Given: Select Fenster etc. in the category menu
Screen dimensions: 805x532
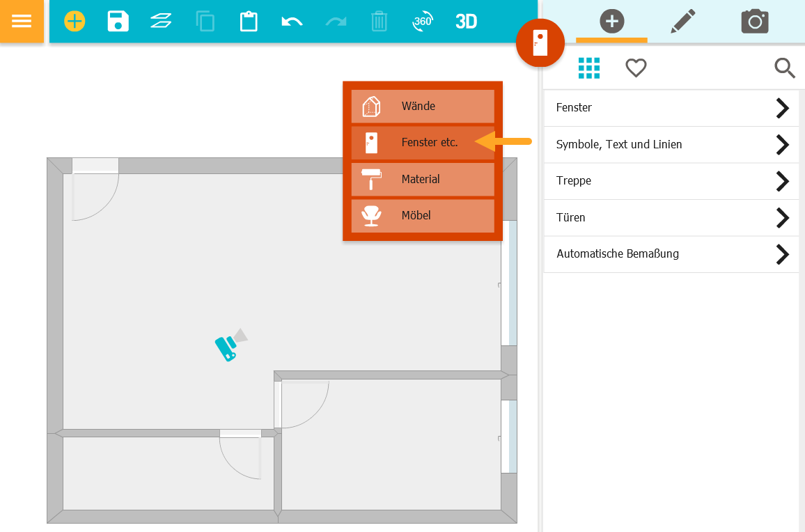Looking at the screenshot, I should (x=423, y=142).
